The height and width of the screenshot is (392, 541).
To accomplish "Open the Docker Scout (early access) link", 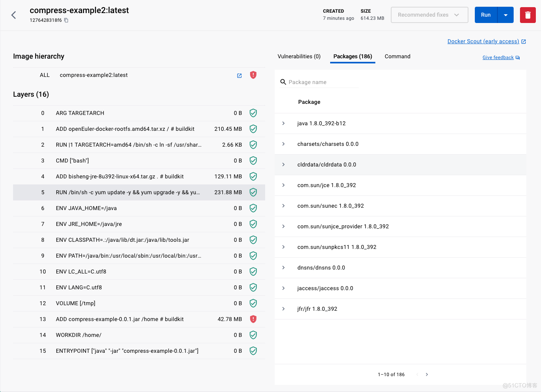I will click(483, 41).
